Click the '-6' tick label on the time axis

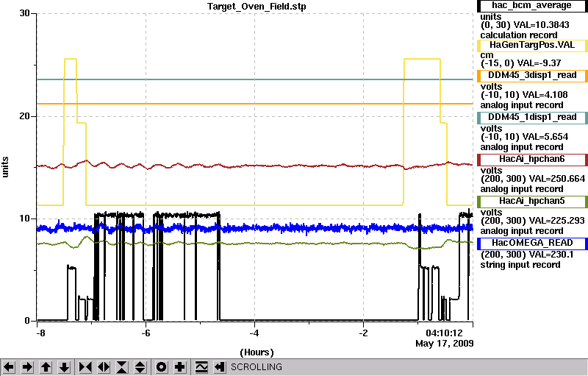coord(146,333)
